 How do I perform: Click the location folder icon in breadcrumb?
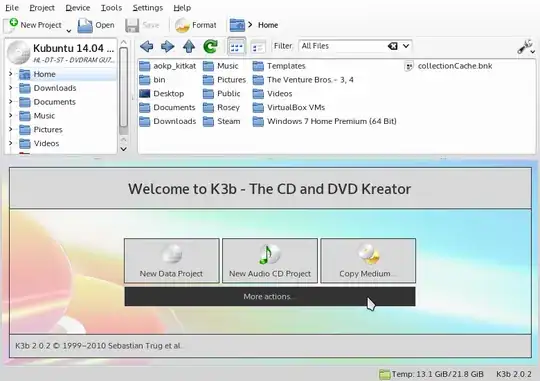click(x=237, y=25)
